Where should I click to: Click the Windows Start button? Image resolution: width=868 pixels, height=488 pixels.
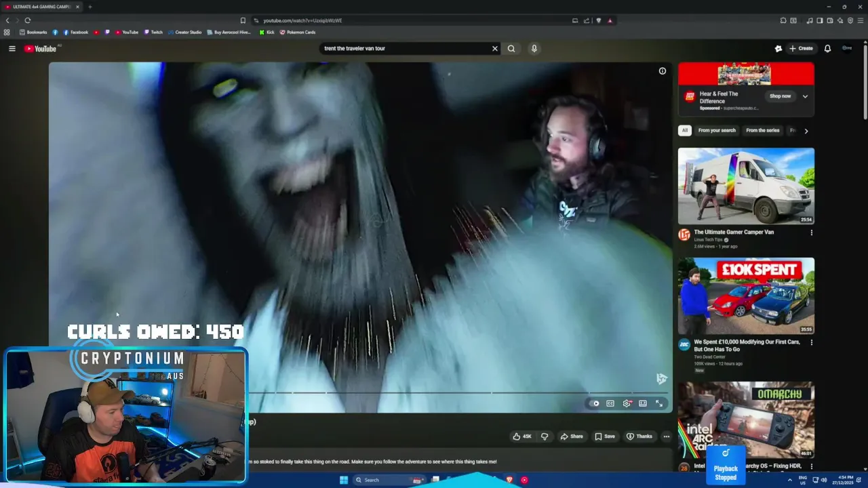coord(344,480)
